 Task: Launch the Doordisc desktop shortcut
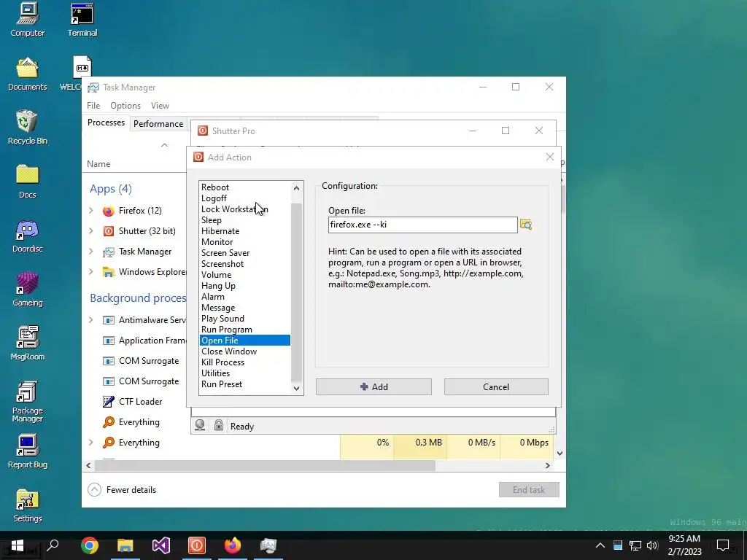tap(28, 236)
